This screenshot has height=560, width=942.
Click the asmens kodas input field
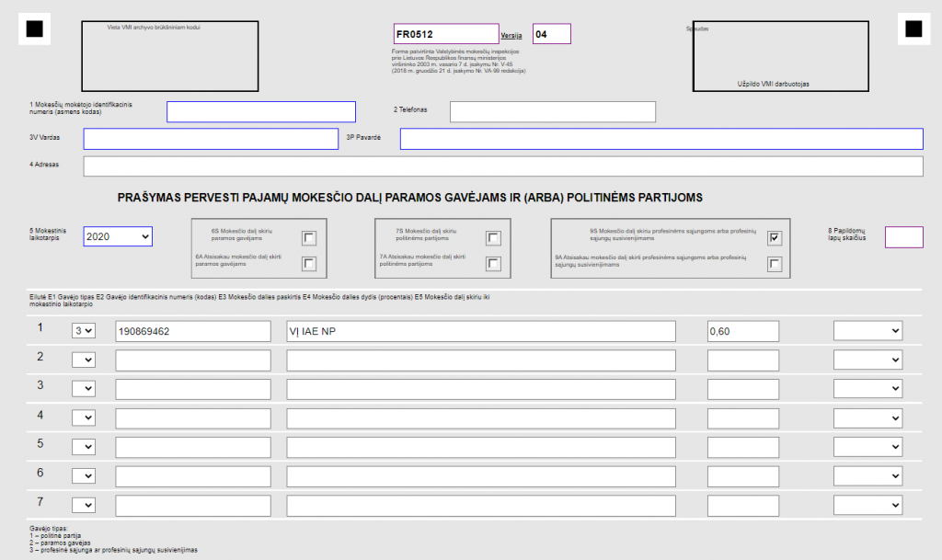(x=261, y=111)
